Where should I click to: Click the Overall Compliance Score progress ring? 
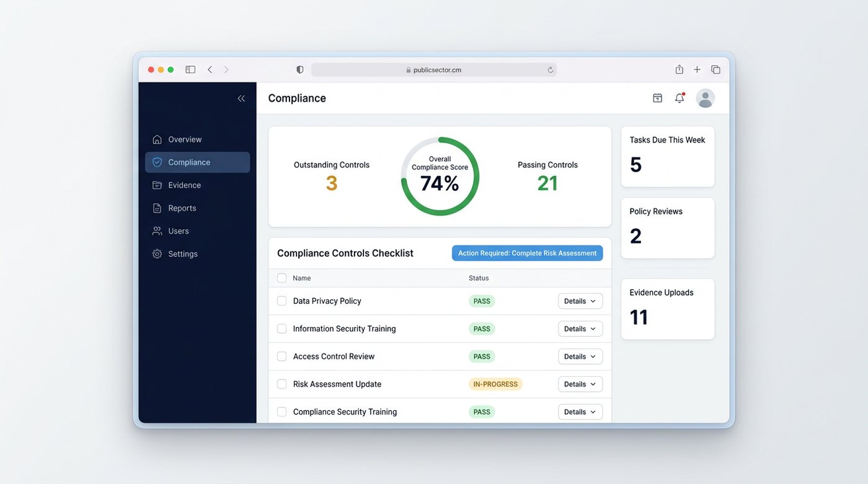(440, 177)
